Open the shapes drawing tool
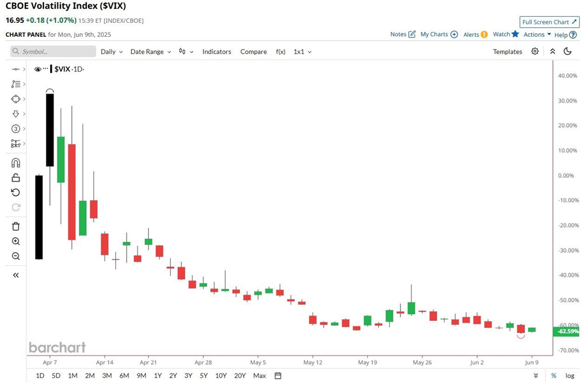Screen dimensions: 588x383 tap(15, 99)
